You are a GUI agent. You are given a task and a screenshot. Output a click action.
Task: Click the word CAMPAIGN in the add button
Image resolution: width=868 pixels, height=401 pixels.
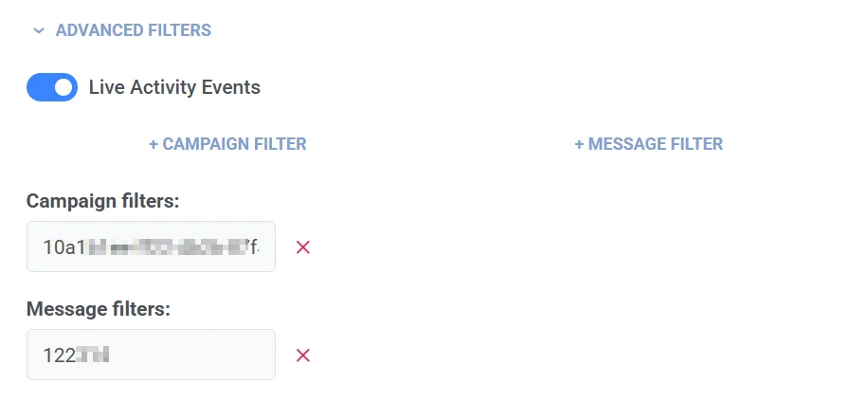pos(203,144)
